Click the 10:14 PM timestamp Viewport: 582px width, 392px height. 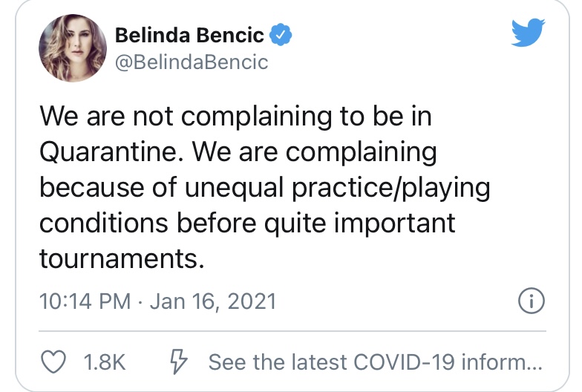85,301
